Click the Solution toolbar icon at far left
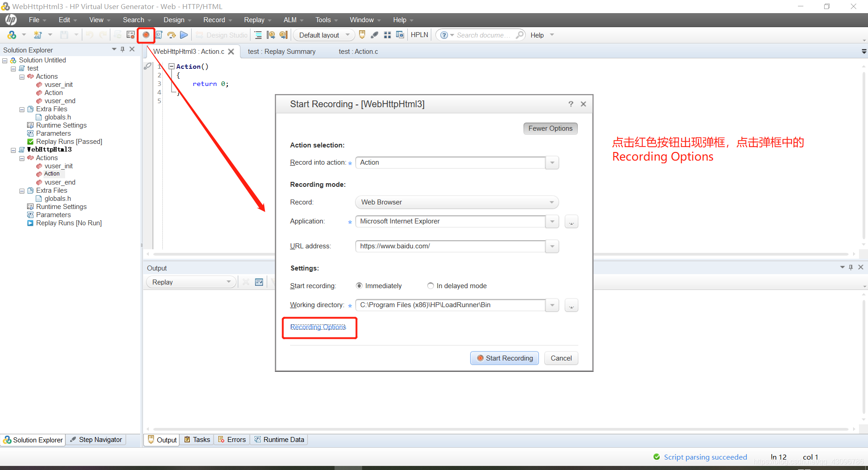The width and height of the screenshot is (868, 470). [x=12, y=35]
